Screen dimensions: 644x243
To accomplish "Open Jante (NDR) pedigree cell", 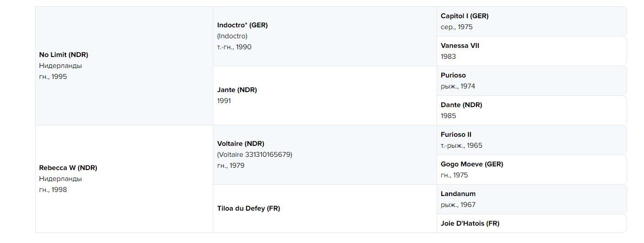I will click(x=237, y=90).
